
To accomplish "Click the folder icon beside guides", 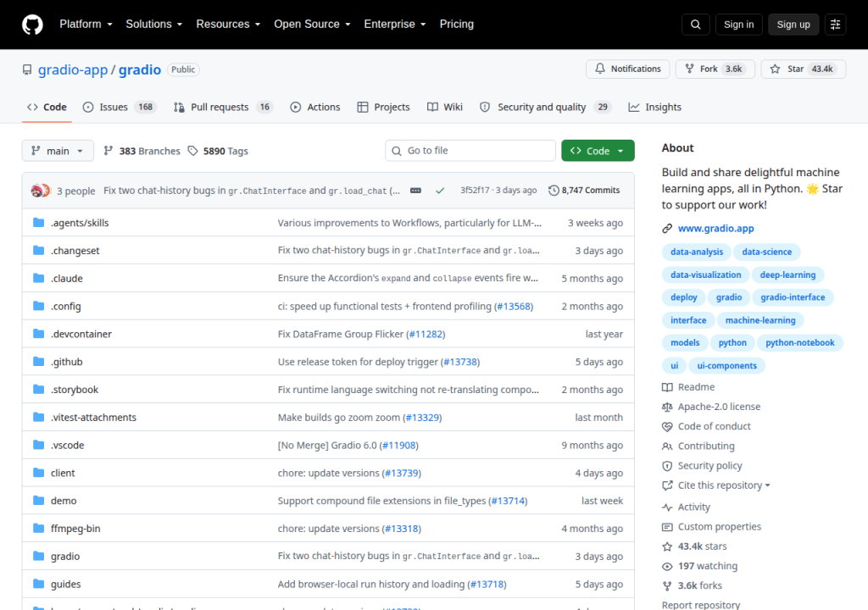I will [38, 584].
